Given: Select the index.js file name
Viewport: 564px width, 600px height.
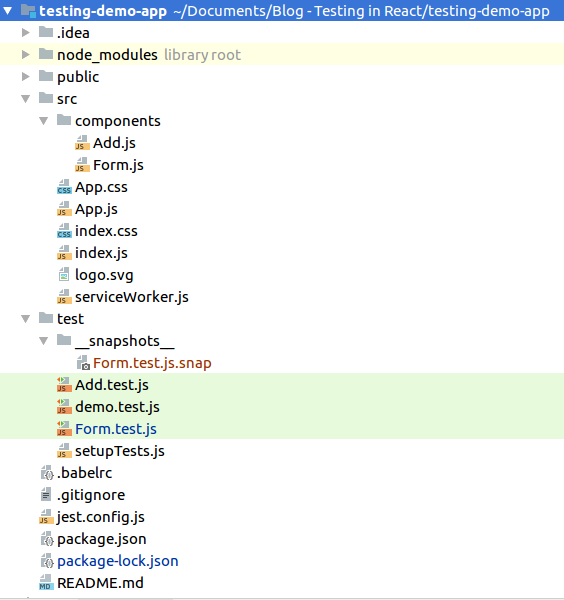Looking at the screenshot, I should 101,253.
